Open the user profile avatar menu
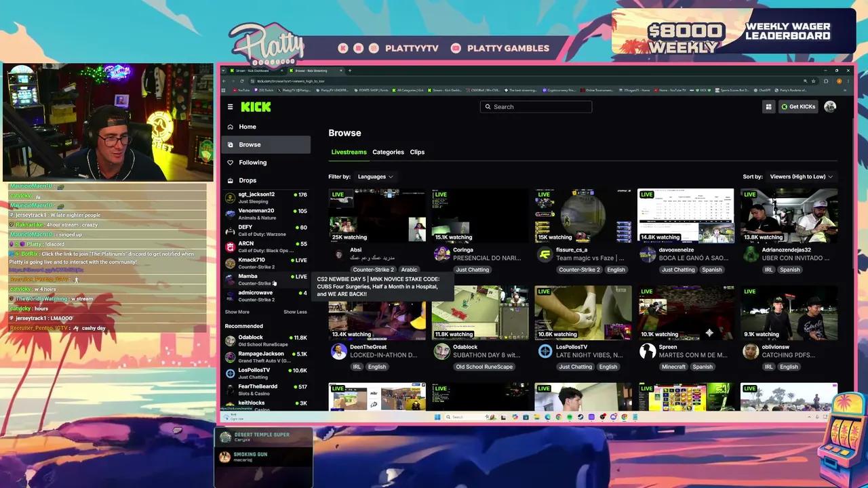The height and width of the screenshot is (488, 868). pyautogui.click(x=830, y=106)
